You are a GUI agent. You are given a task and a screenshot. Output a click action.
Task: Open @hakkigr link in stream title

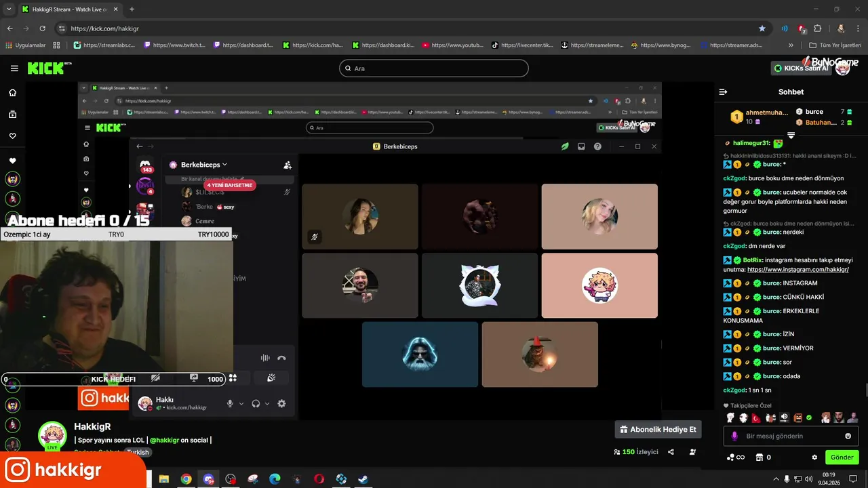[x=164, y=440]
